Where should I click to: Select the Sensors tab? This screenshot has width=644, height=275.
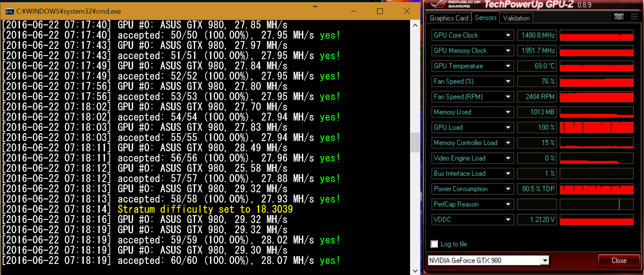click(x=486, y=17)
